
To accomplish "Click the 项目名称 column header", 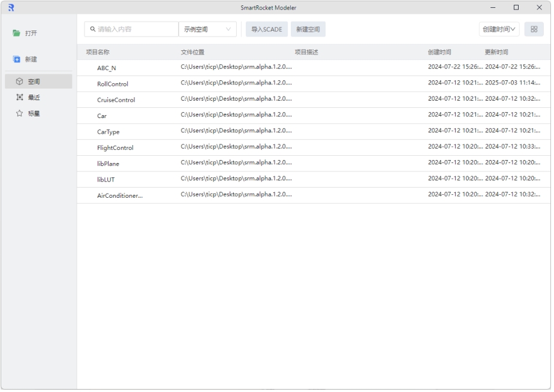I will pyautogui.click(x=98, y=52).
